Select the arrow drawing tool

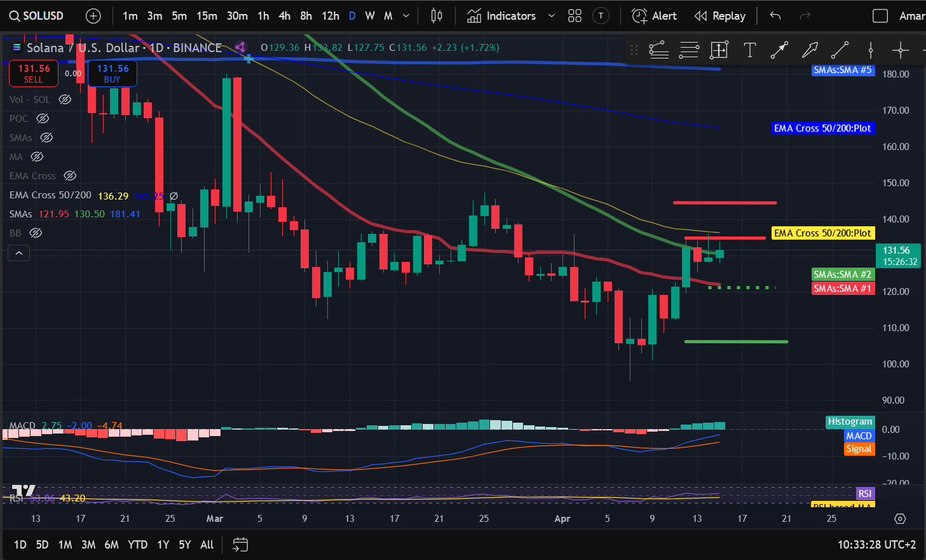[810, 50]
